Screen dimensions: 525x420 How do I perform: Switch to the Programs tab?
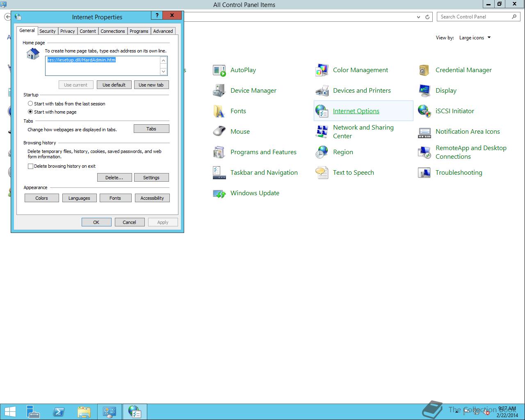click(139, 31)
